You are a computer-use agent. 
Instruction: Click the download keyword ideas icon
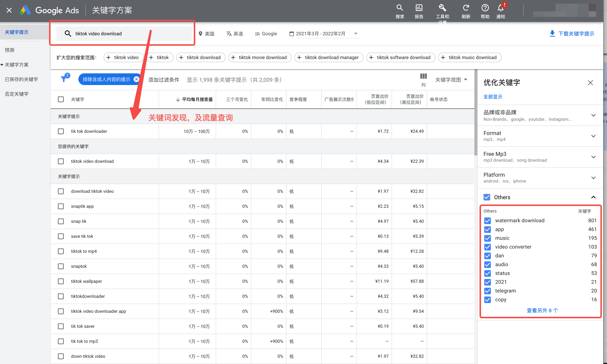[x=552, y=34]
